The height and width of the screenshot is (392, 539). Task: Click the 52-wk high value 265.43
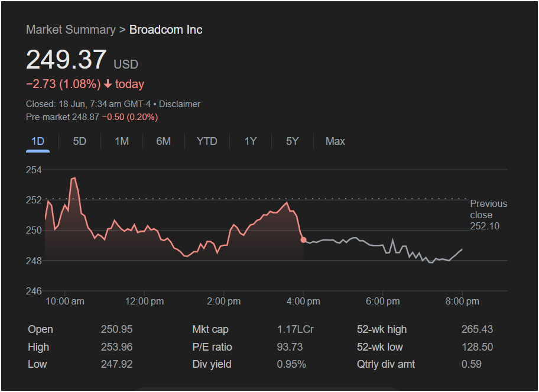[x=477, y=329]
